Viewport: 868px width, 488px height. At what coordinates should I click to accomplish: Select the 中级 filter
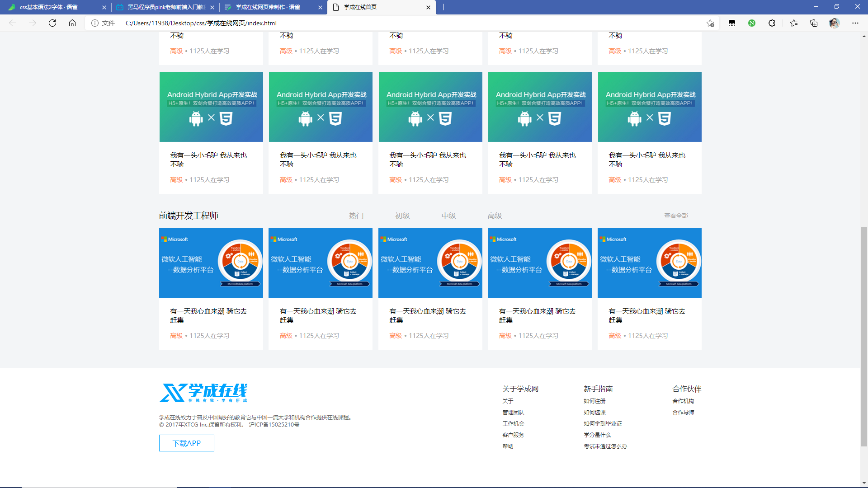448,216
